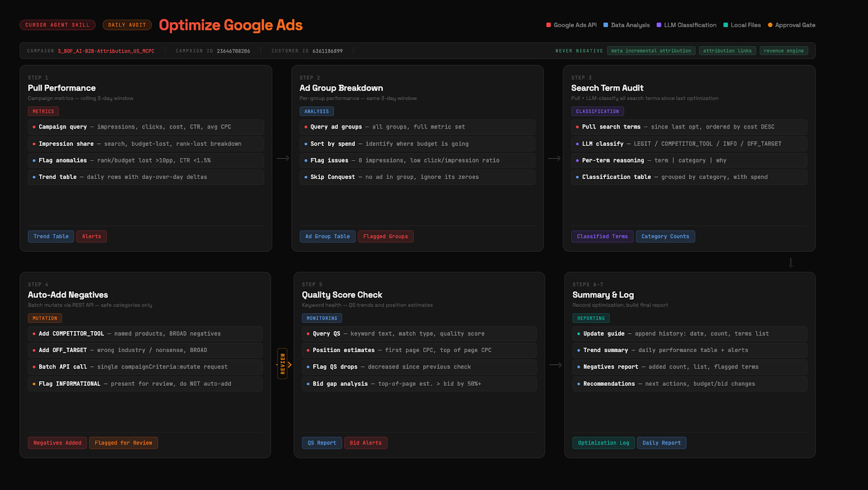Open the Trend Table output in Step 1
The image size is (868, 490).
coord(50,236)
